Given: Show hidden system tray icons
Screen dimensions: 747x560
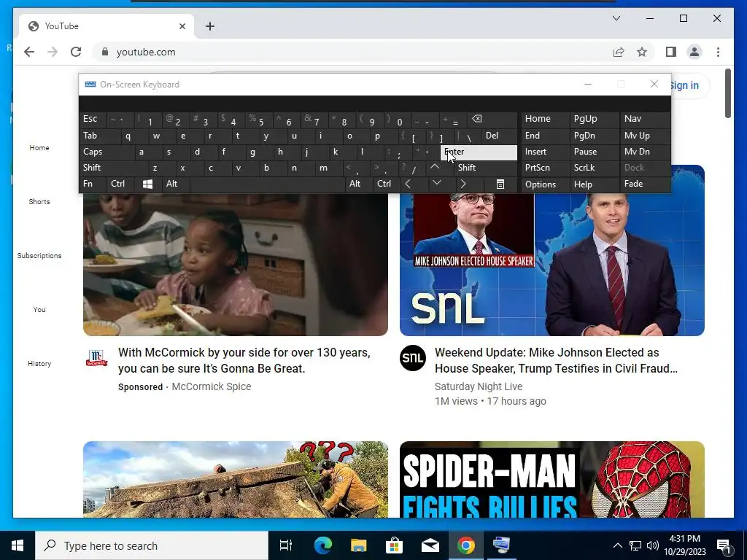Looking at the screenshot, I should click(617, 545).
